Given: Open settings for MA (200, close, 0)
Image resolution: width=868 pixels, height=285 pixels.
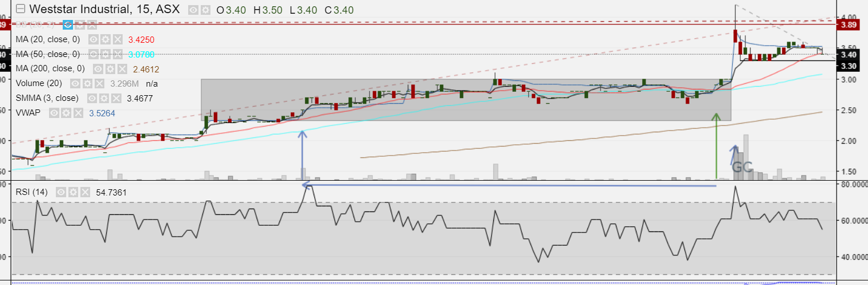Looking at the screenshot, I should pos(109,69).
